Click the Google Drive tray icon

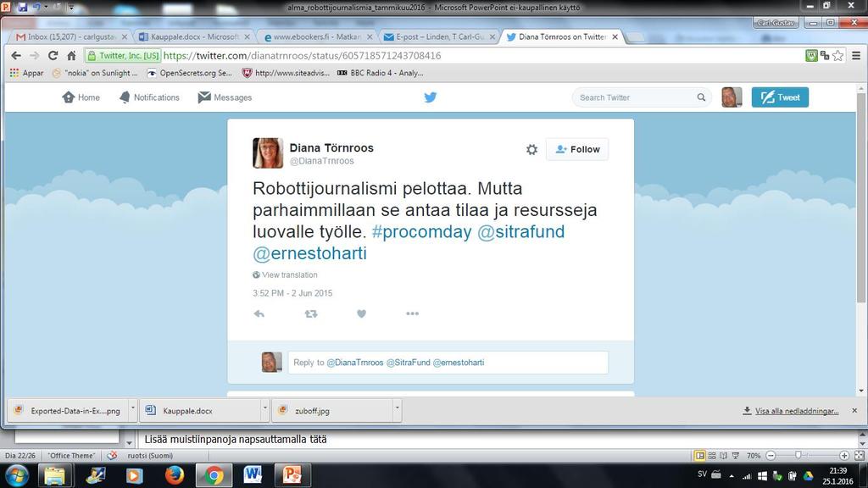(x=808, y=475)
